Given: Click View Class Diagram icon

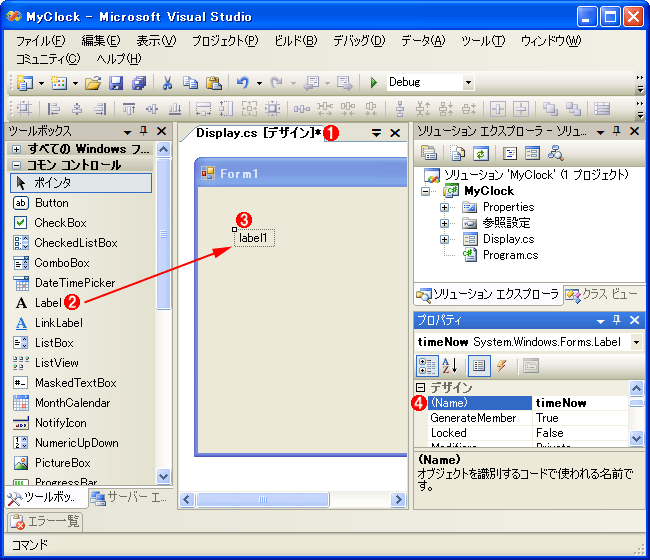Looking at the screenshot, I should tap(555, 153).
